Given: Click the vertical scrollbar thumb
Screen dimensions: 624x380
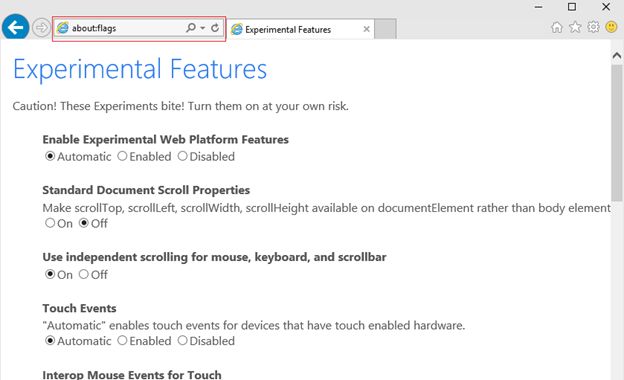Looking at the screenshot, I should click(x=617, y=133).
